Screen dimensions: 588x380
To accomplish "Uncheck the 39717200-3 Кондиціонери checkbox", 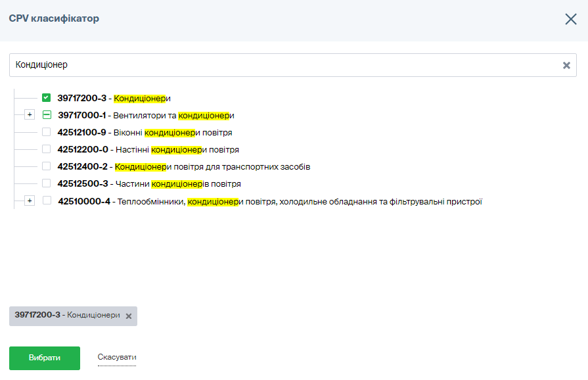I will click(x=46, y=98).
